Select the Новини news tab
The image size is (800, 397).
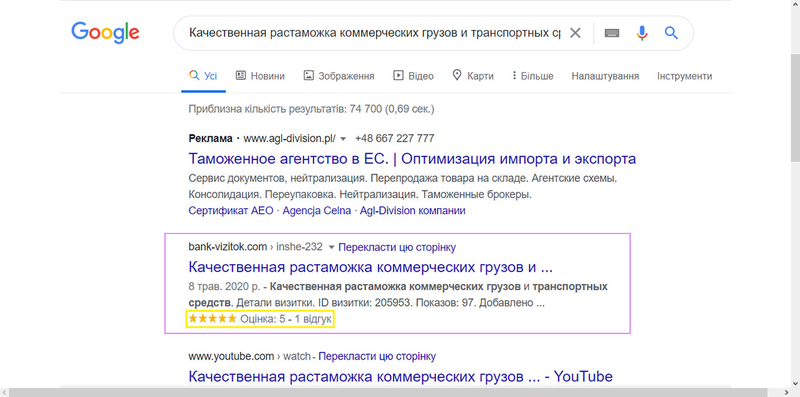[260, 76]
